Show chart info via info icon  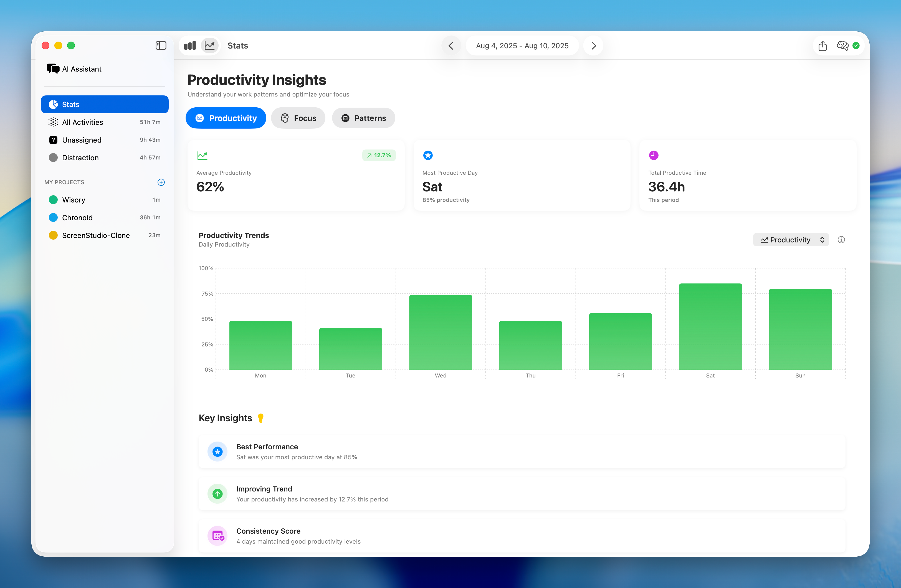[841, 240]
